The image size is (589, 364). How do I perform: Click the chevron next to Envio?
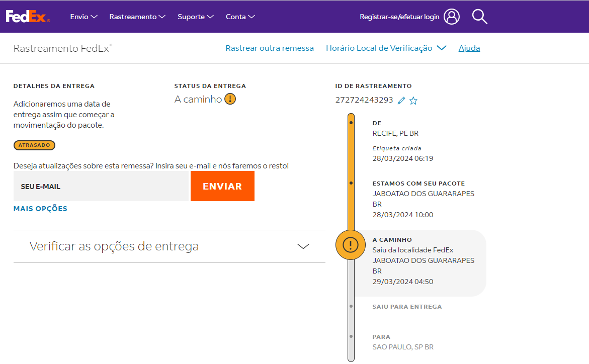pyautogui.click(x=94, y=17)
